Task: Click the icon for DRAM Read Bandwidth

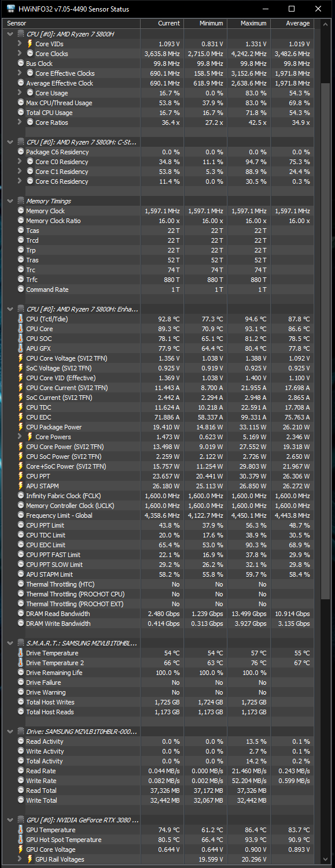Action: click(x=21, y=614)
